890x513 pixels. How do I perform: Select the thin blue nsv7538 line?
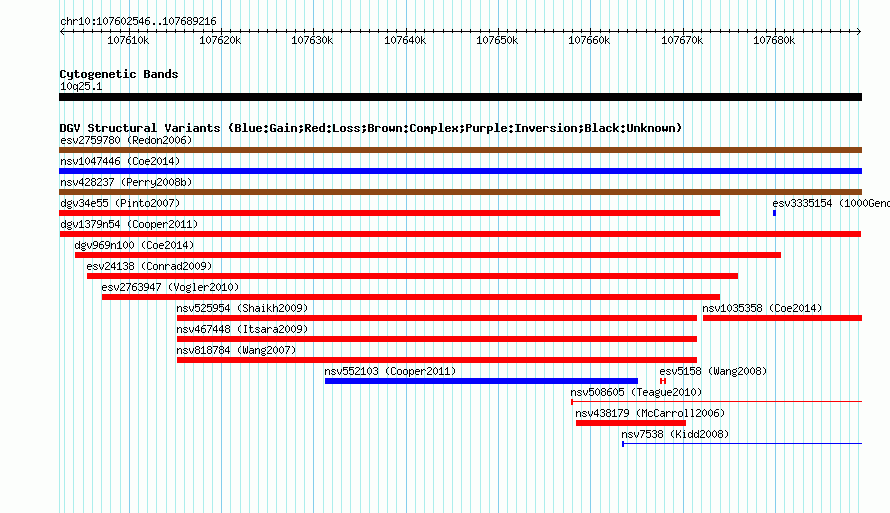click(742, 444)
